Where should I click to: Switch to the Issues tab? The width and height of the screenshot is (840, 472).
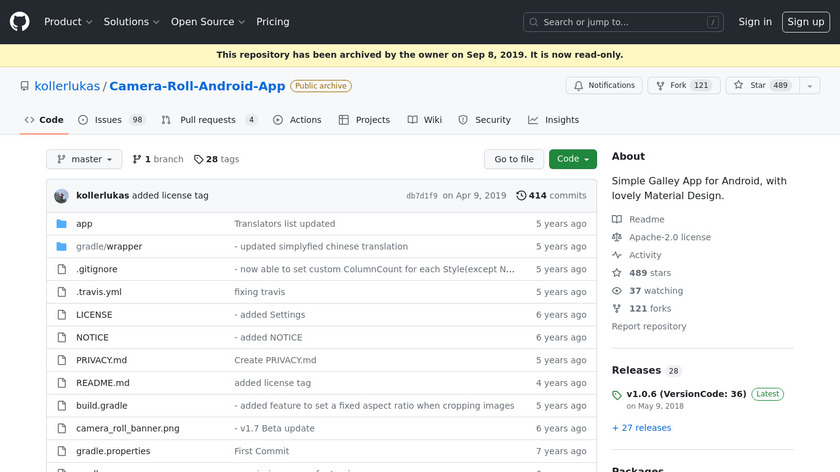tap(108, 120)
